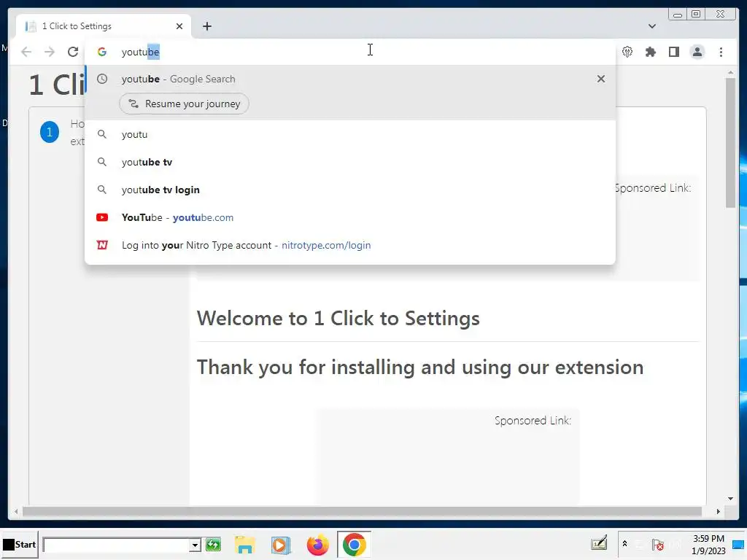The height and width of the screenshot is (560, 747).
Task: Go back using the back arrow
Action: click(27, 52)
